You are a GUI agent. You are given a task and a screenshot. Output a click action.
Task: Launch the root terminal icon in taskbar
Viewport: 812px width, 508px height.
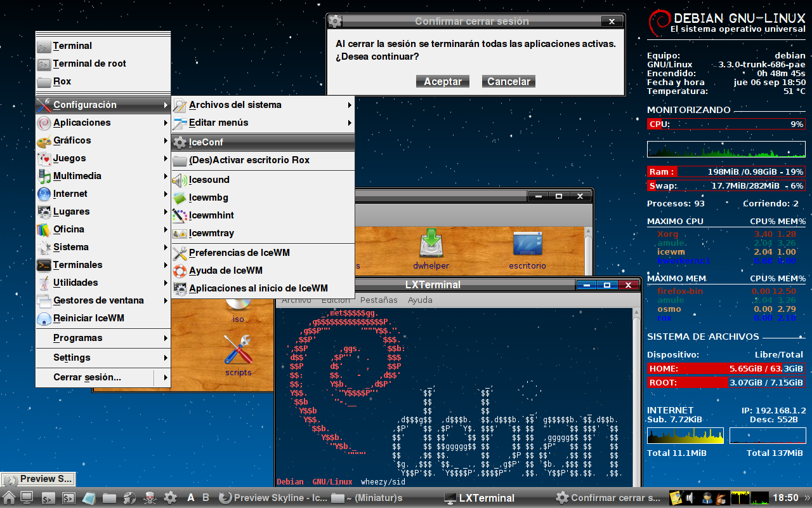tap(69, 498)
